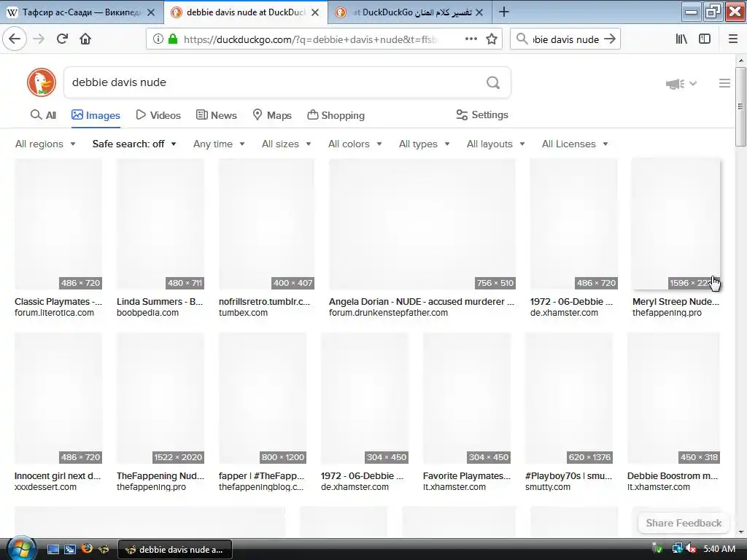Click the megaphone icon on DuckDuckGo

click(675, 84)
